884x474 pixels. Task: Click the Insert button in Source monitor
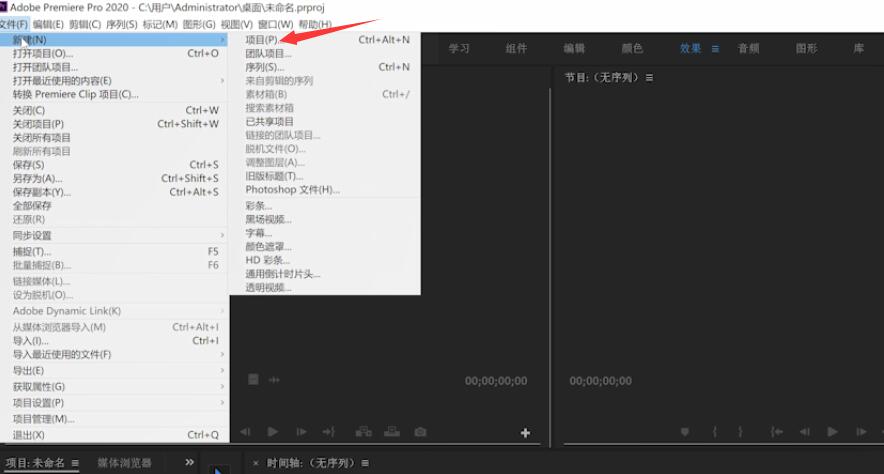pos(364,432)
